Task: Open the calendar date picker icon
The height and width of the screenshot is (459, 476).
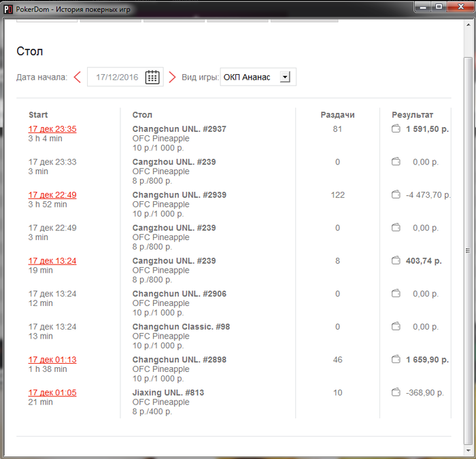Action: click(x=152, y=77)
